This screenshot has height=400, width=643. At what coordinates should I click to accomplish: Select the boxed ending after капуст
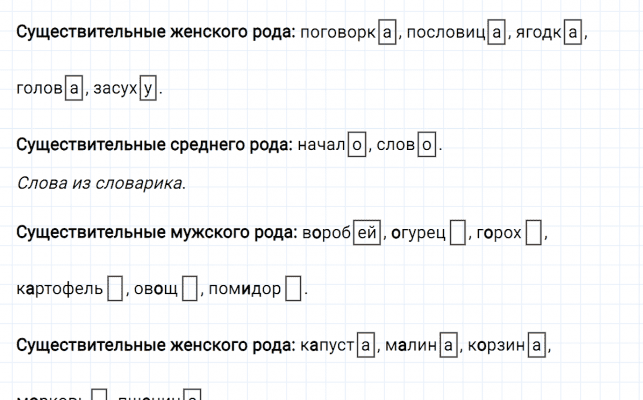(365, 347)
